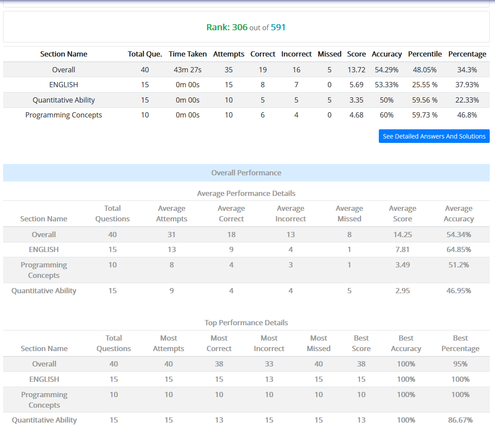Click the 591 total participants number
The image size is (495, 448).
pos(278,27)
